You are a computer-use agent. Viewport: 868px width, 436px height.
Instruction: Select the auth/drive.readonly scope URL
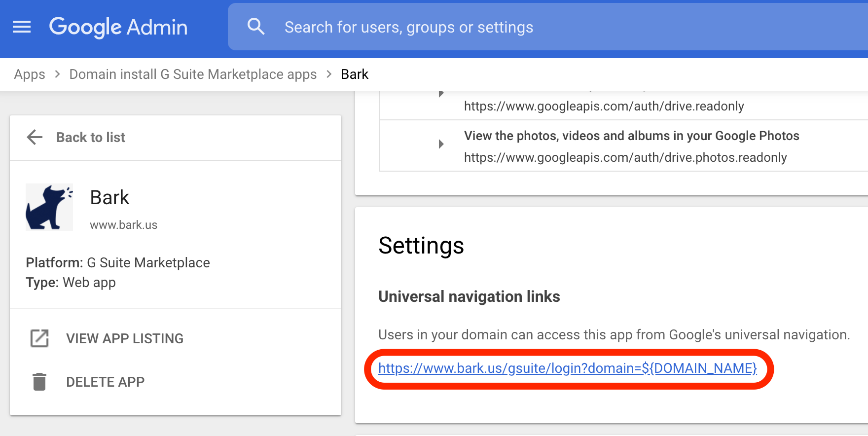[604, 107]
